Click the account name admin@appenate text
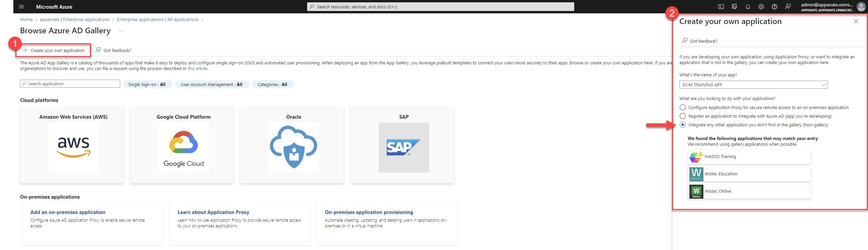This screenshot has width=868, height=250. click(827, 5)
